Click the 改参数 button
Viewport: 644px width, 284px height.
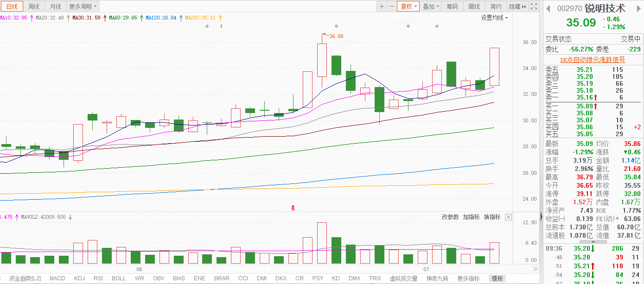450,217
